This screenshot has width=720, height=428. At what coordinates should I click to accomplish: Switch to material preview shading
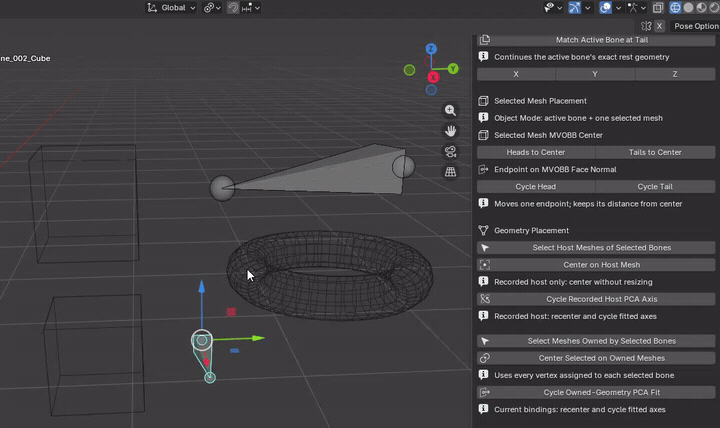[x=701, y=8]
